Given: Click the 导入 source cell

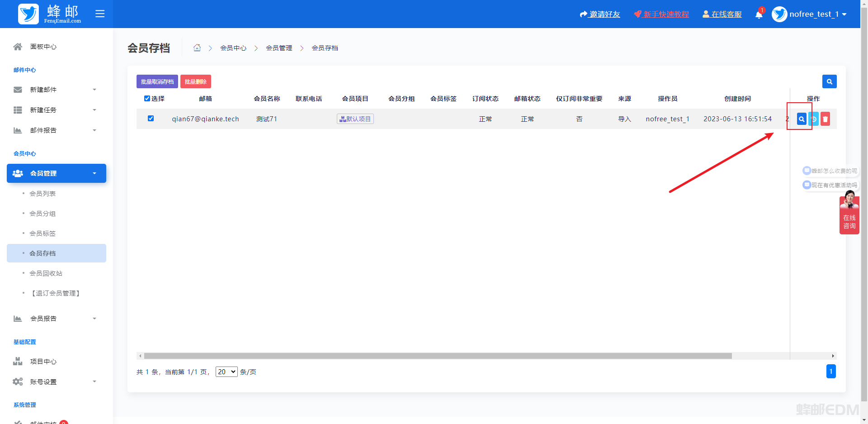Looking at the screenshot, I should [624, 119].
